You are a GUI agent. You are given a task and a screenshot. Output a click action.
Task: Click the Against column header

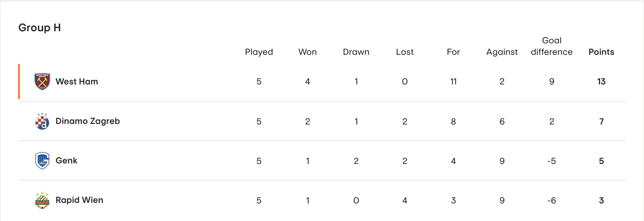502,52
